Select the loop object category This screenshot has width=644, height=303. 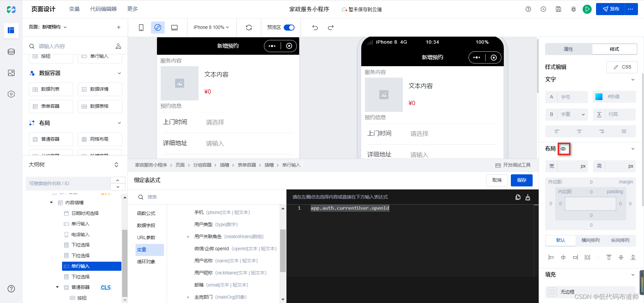tap(146, 262)
